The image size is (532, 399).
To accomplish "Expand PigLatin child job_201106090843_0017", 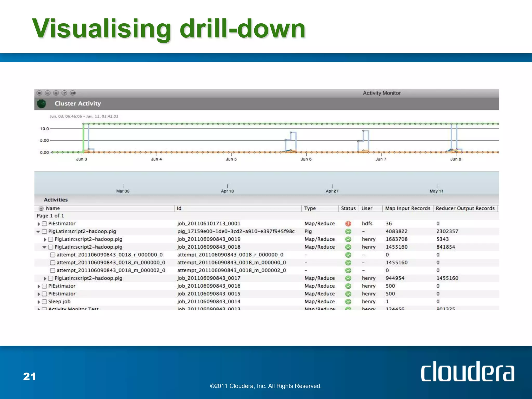I will point(45,278).
